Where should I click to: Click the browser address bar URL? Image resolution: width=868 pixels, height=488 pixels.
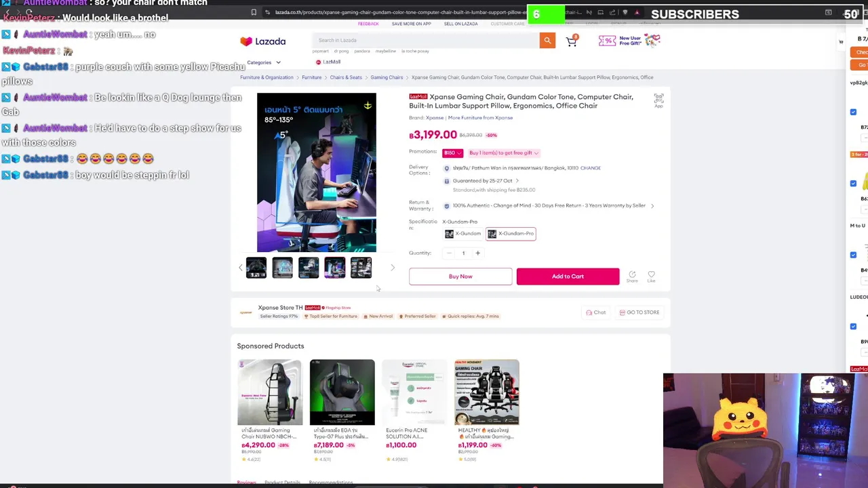pyautogui.click(x=400, y=12)
